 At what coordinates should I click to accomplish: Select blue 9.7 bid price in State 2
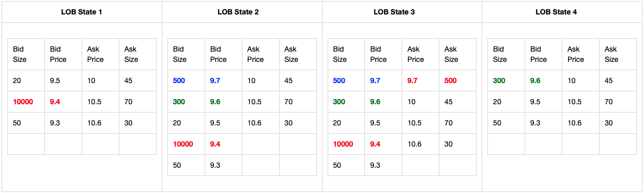(216, 81)
